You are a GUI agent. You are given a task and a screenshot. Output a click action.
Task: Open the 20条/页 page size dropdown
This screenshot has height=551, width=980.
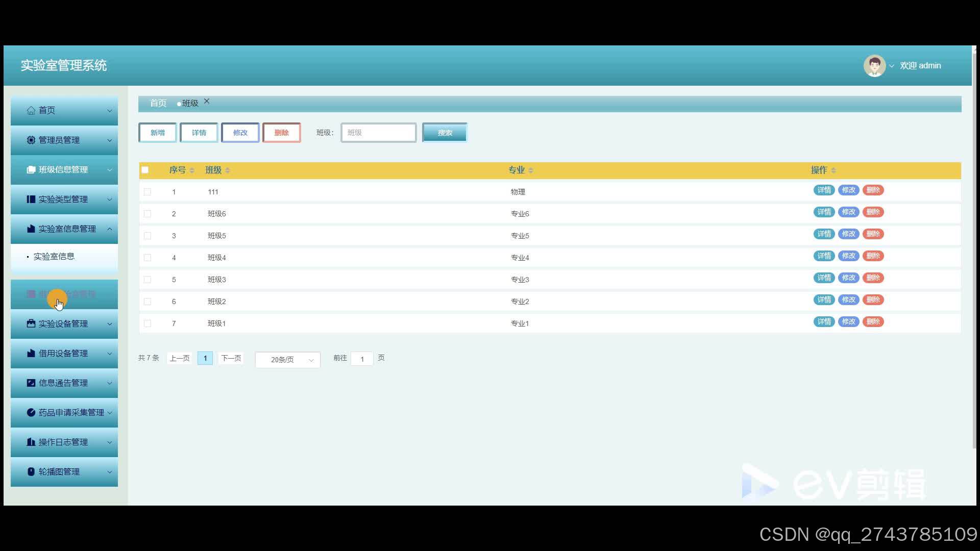[287, 360]
